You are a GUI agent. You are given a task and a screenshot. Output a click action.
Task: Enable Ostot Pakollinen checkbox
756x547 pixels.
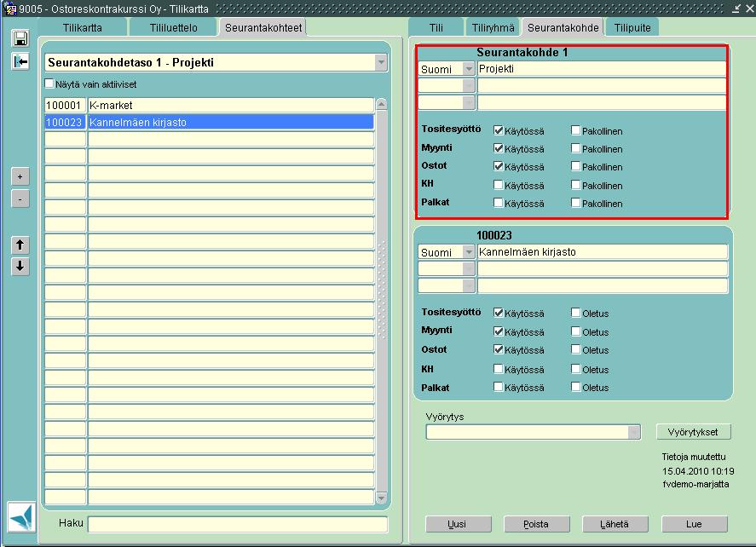575,166
